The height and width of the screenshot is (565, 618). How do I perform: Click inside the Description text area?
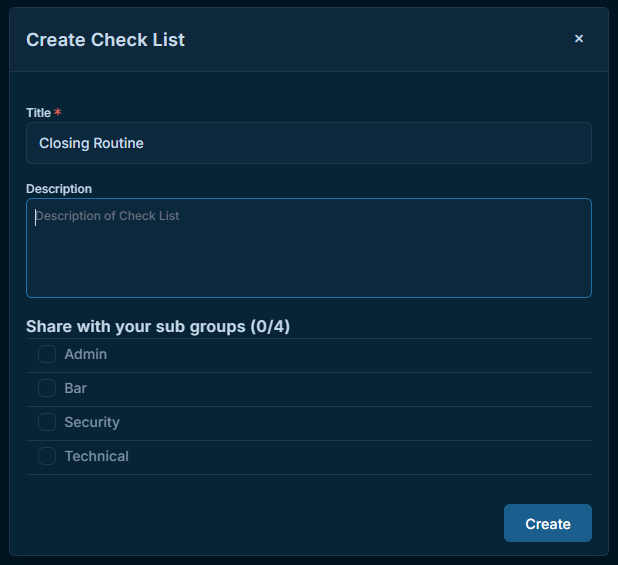(x=309, y=248)
